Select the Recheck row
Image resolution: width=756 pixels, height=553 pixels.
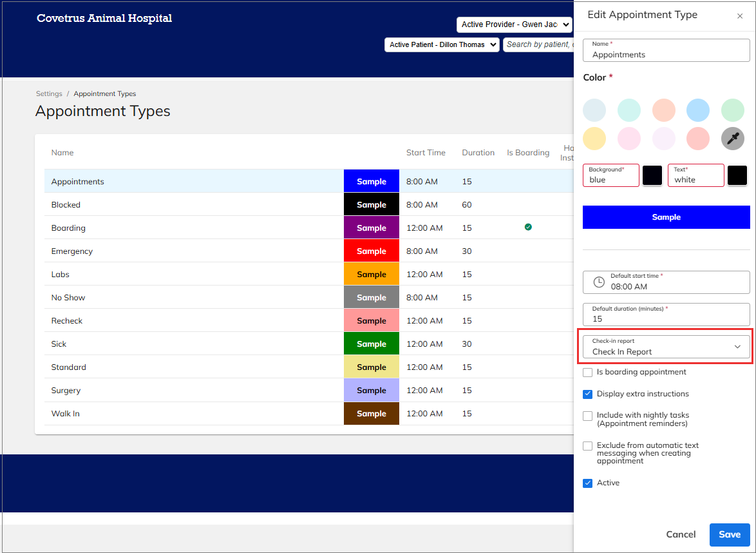(x=309, y=320)
